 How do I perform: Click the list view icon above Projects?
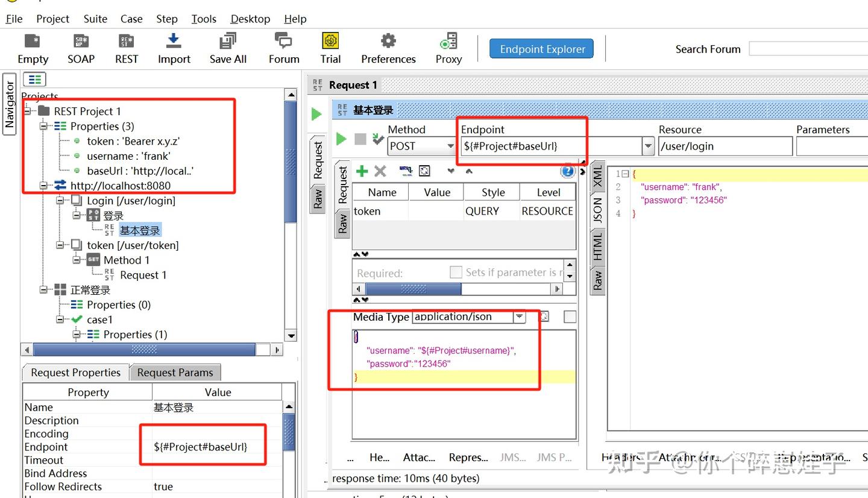point(34,79)
